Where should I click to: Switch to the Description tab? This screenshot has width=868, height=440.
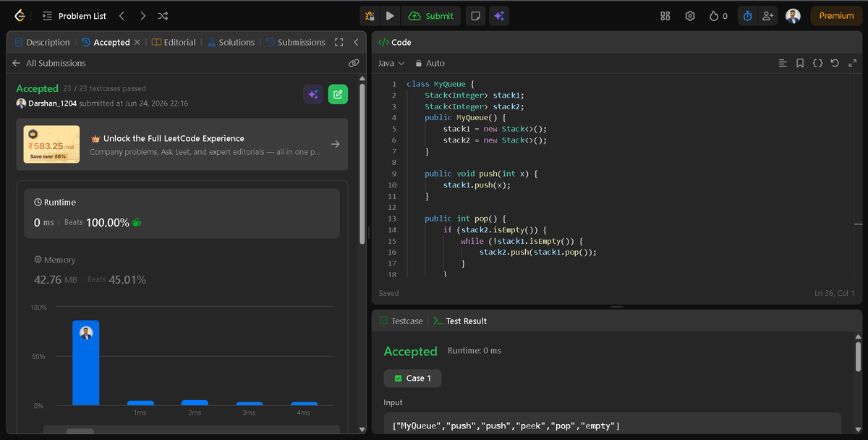[42, 43]
